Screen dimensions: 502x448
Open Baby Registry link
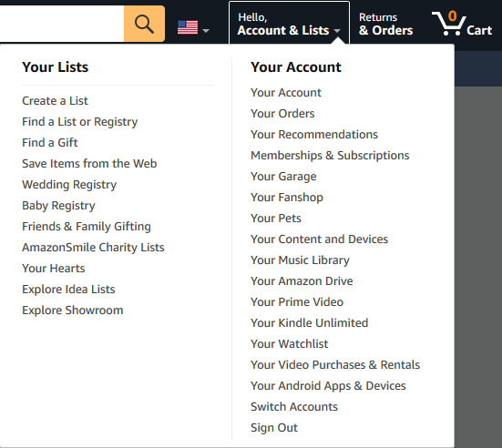coord(58,206)
